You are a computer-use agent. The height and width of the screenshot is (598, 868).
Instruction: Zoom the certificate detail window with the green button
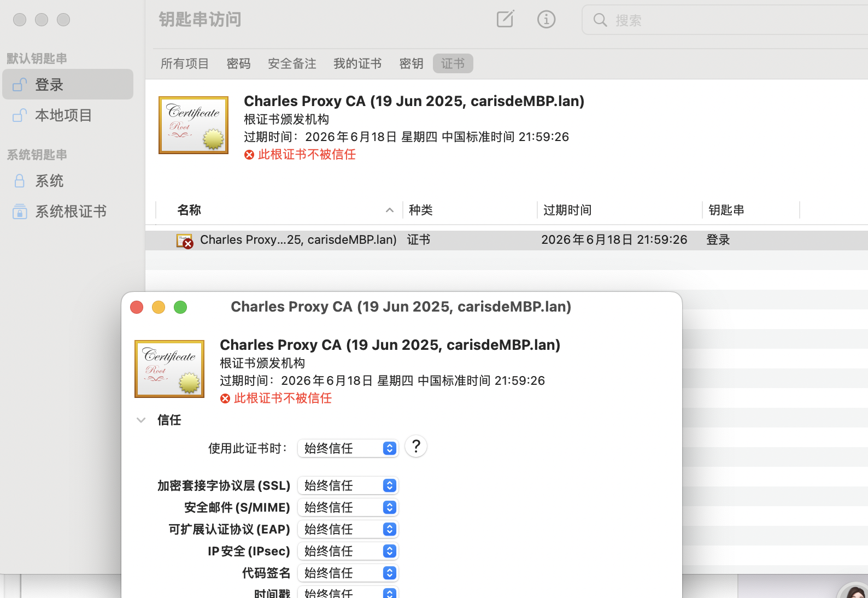pos(180,307)
